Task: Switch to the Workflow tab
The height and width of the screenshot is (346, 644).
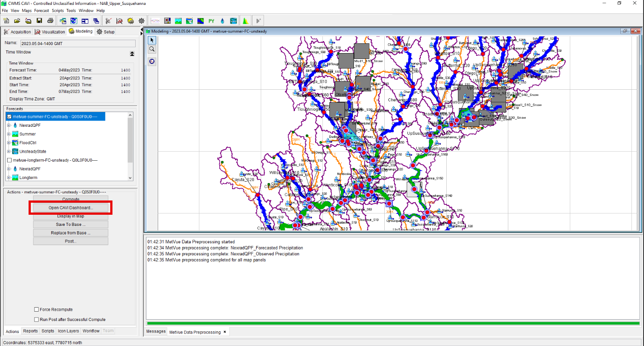Action: (91, 331)
